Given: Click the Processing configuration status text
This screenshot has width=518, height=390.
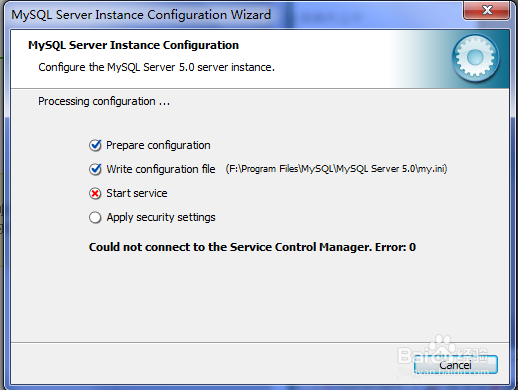Looking at the screenshot, I should tap(104, 101).
